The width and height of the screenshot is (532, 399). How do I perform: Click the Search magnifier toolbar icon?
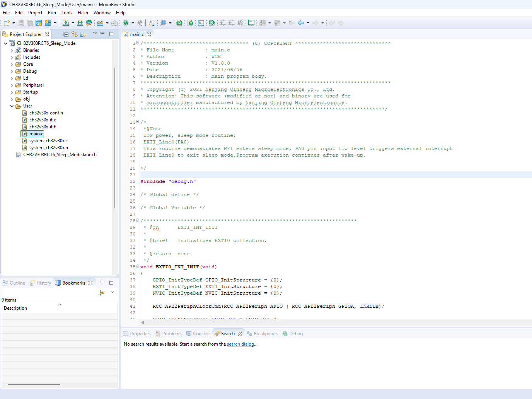[163, 23]
